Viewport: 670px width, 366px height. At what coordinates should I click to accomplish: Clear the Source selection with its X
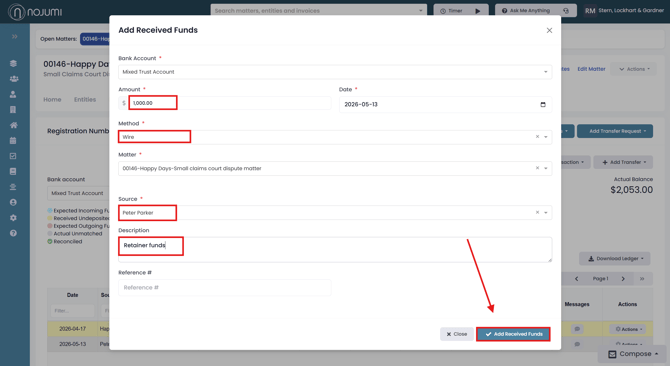coord(537,212)
